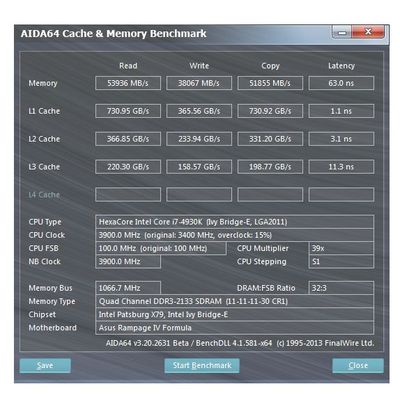Viewport: 400px width, 396px height.
Task: Select Memory Copy value 51855 MB/s
Action: pos(270,83)
